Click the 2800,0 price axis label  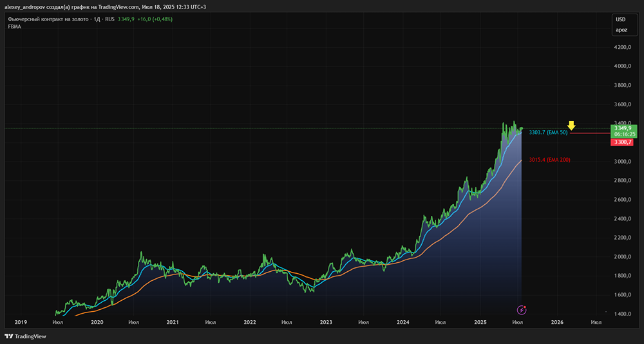click(x=623, y=181)
